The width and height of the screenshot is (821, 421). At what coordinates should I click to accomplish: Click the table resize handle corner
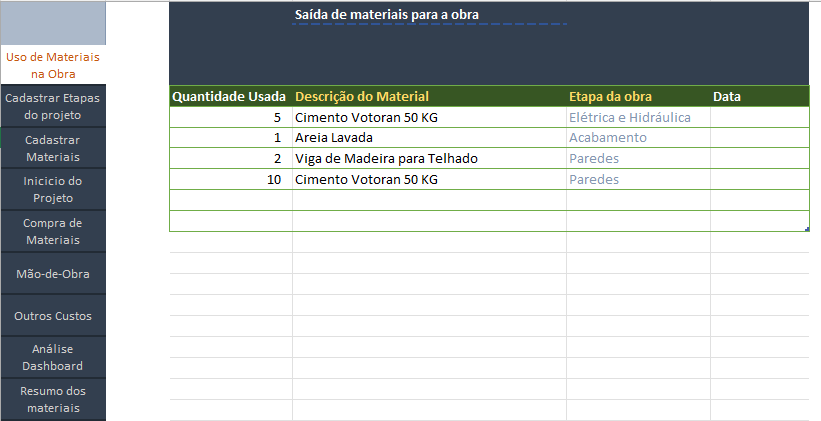(x=807, y=229)
